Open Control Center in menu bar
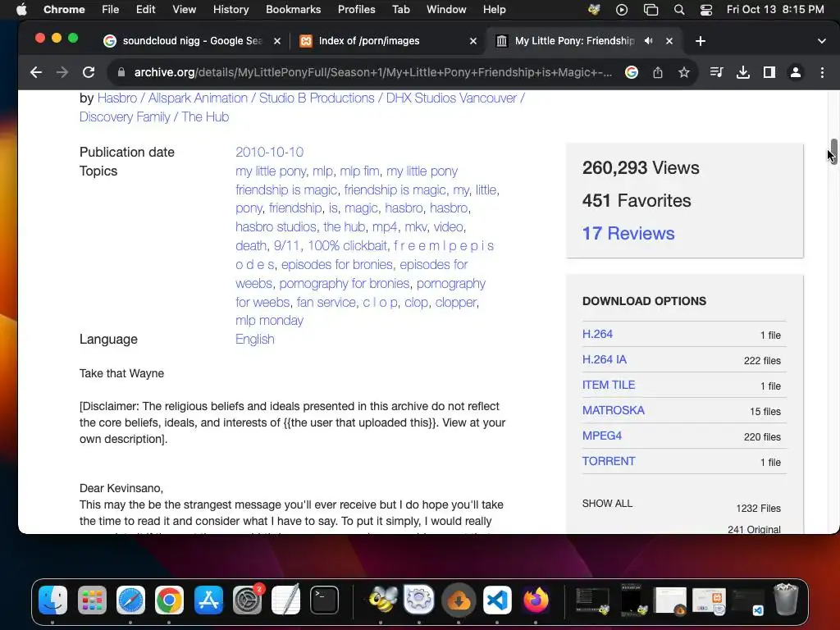The height and width of the screenshot is (630, 840). coord(706,9)
